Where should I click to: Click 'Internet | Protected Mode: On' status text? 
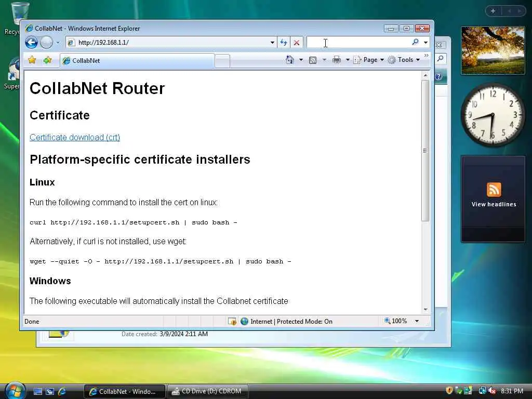click(x=291, y=321)
